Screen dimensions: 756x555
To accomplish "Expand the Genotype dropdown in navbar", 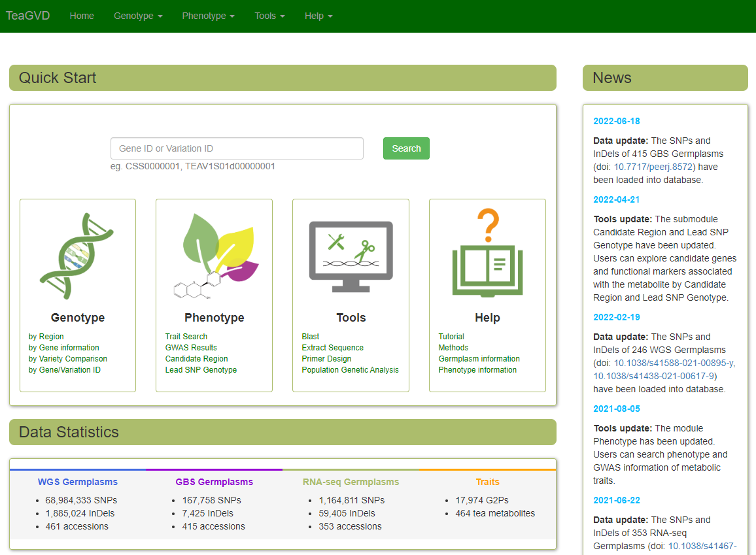I will click(138, 16).
